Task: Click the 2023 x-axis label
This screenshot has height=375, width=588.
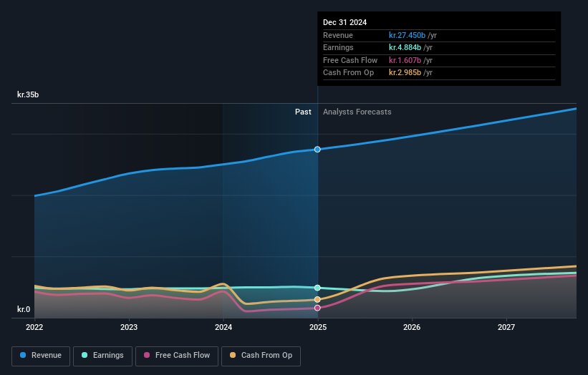Action: pos(129,327)
